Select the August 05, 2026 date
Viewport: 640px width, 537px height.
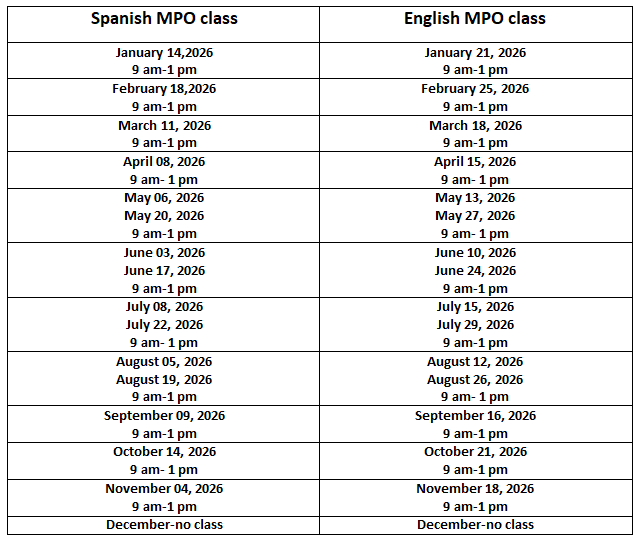164,362
